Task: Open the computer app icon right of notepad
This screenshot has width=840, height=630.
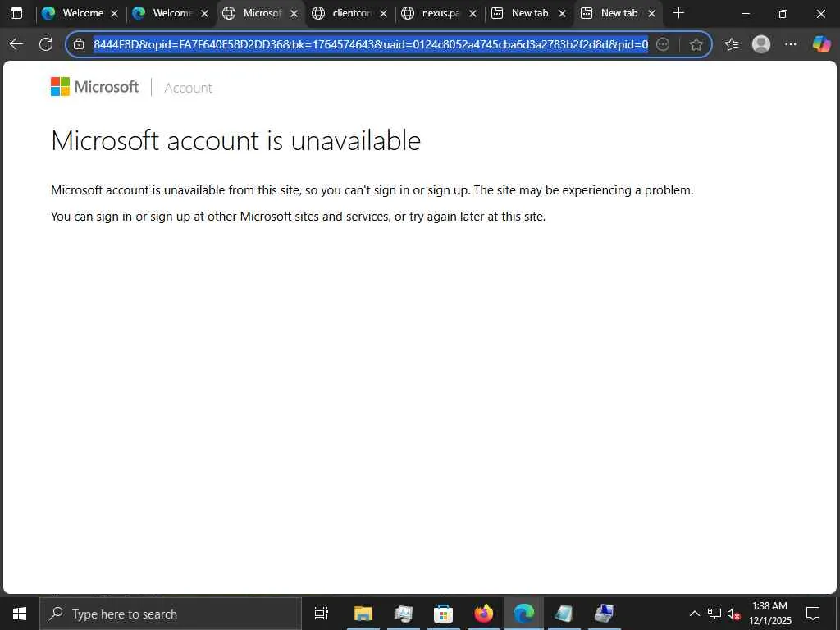Action: (x=604, y=614)
